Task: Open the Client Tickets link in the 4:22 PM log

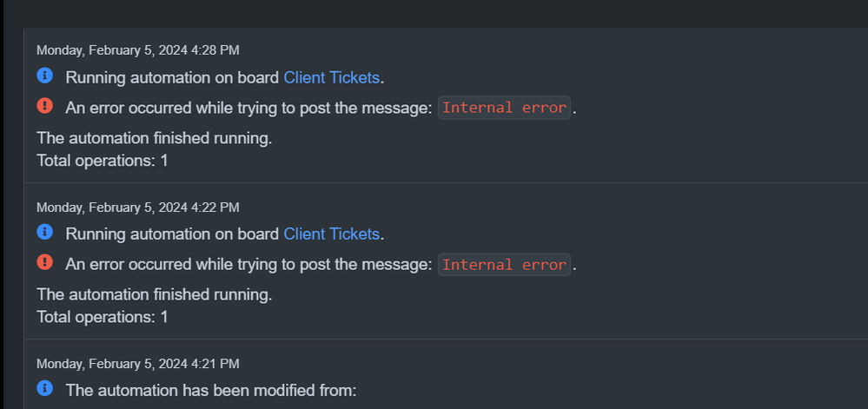Action: pyautogui.click(x=332, y=234)
